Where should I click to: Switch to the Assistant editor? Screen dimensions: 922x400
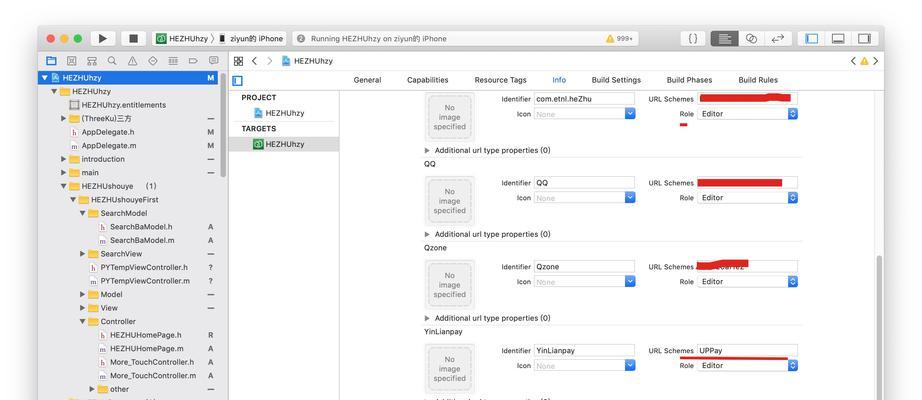click(x=751, y=38)
